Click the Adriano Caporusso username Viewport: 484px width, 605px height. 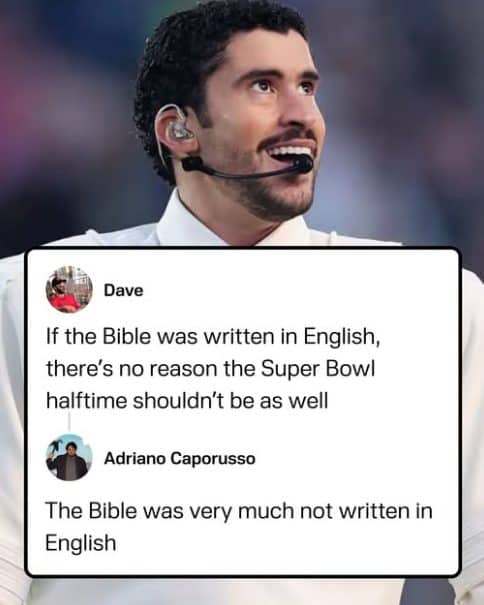click(179, 458)
